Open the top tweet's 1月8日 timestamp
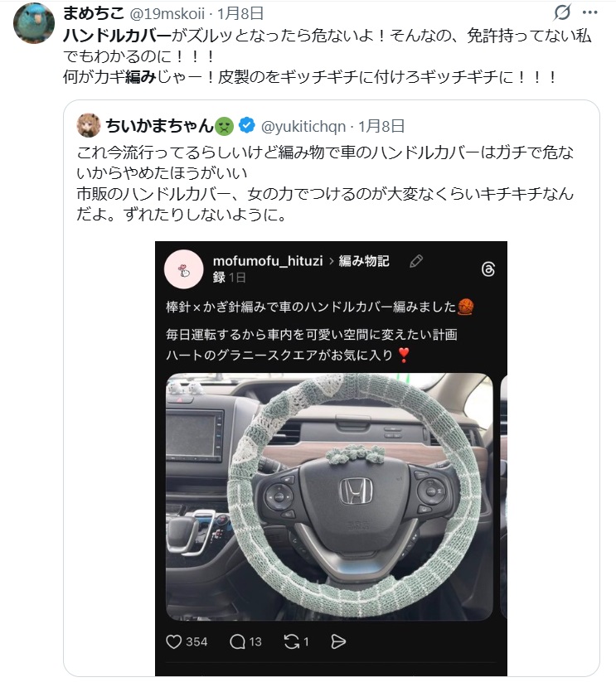The image size is (616, 692). pyautogui.click(x=240, y=14)
